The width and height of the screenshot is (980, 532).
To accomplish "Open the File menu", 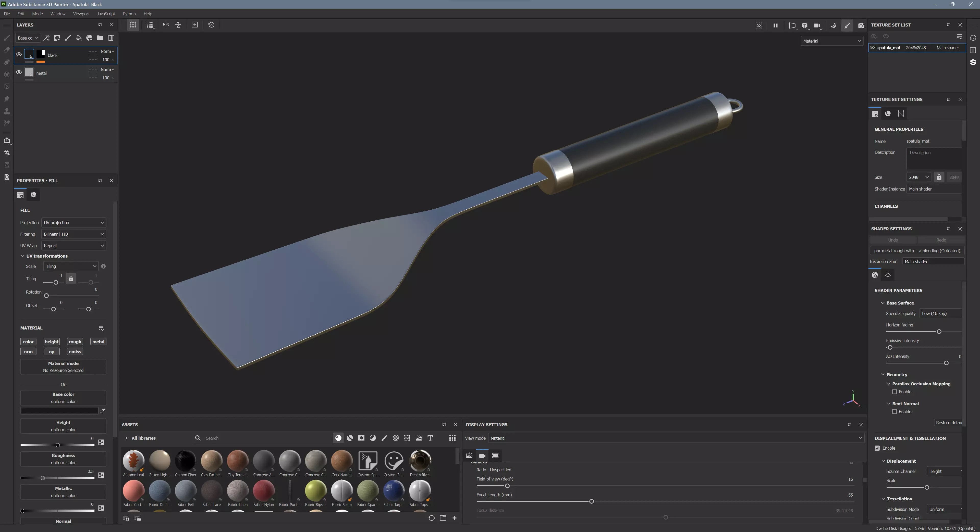I will click(7, 14).
